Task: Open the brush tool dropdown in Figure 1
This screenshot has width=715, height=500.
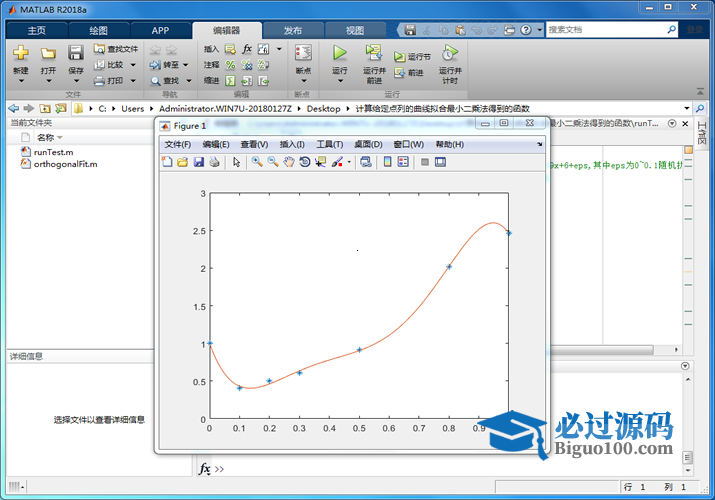Action: pyautogui.click(x=349, y=162)
